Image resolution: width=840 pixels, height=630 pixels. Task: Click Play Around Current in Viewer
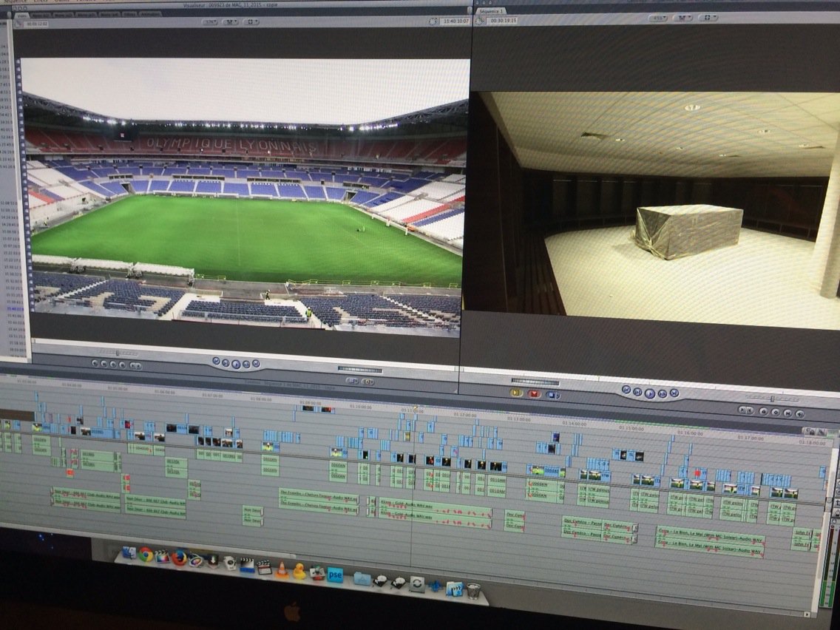(246, 365)
